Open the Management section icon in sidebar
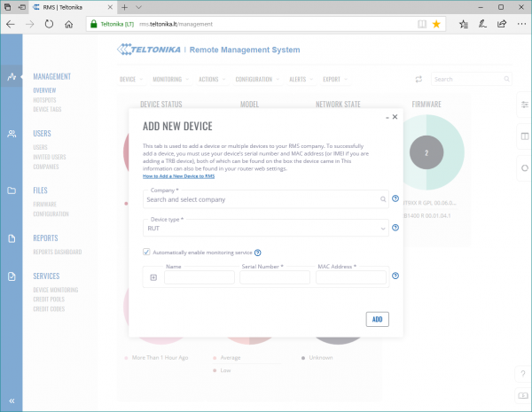Screen dimensions: 532x412 click(12, 76)
